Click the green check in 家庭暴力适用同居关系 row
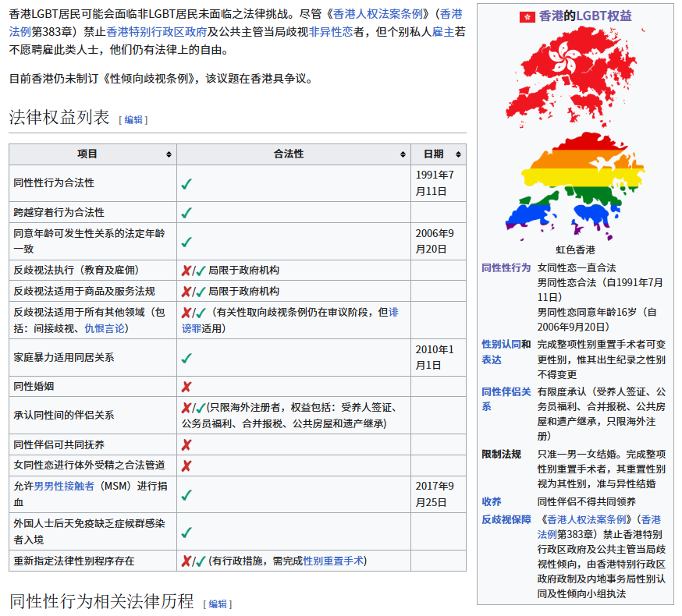This screenshot has width=682, height=616. click(186, 358)
